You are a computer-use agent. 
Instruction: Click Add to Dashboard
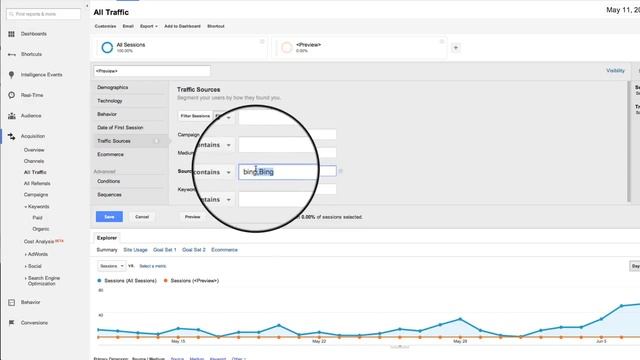pyautogui.click(x=182, y=26)
